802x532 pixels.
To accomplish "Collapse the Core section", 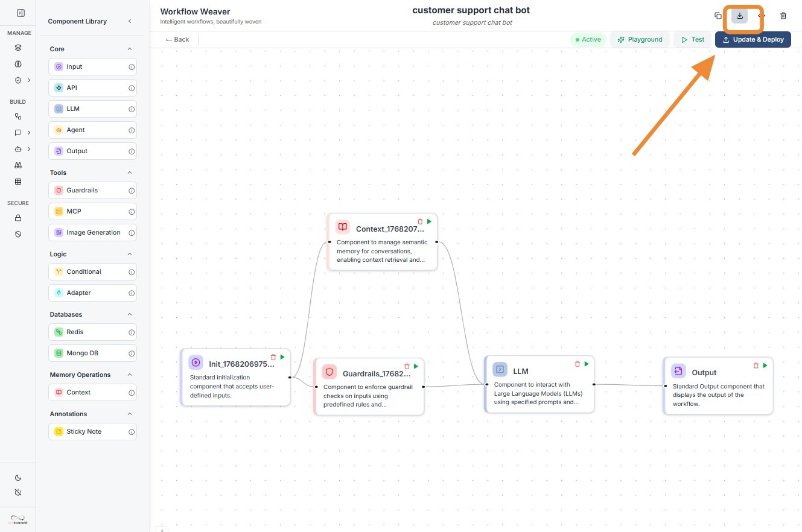I will coord(130,49).
